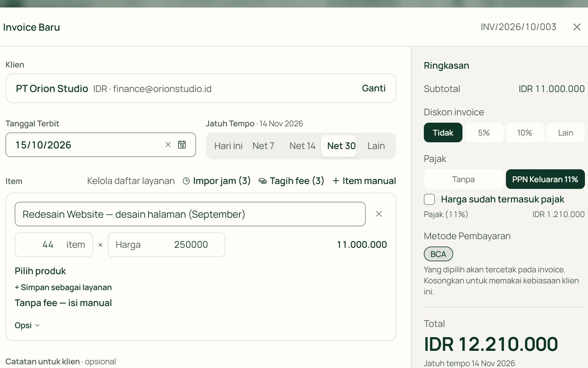Set due term to Net 14
Viewport: 588px width, 368px height.
302,146
